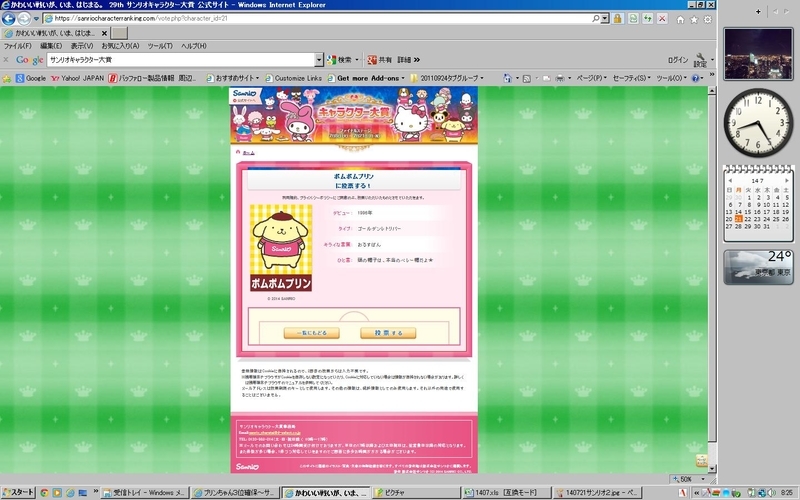The image size is (800, 500).
Task: Click the ホーム breadcrumb link
Action: pyautogui.click(x=248, y=153)
